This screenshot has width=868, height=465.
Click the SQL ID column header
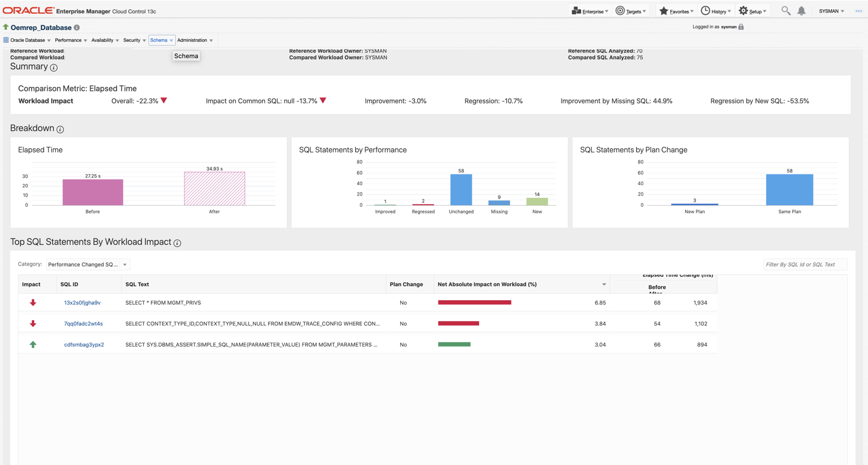click(x=89, y=285)
